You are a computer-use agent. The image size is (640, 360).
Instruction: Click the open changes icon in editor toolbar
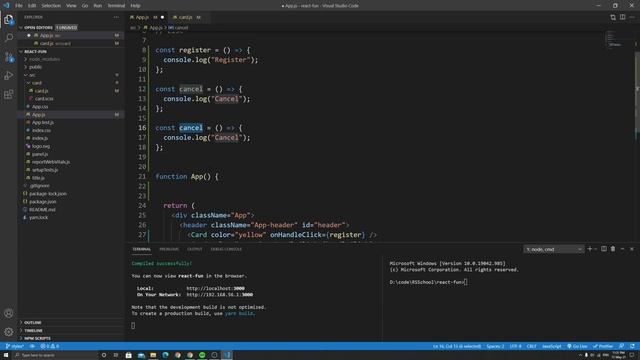[x=613, y=17]
